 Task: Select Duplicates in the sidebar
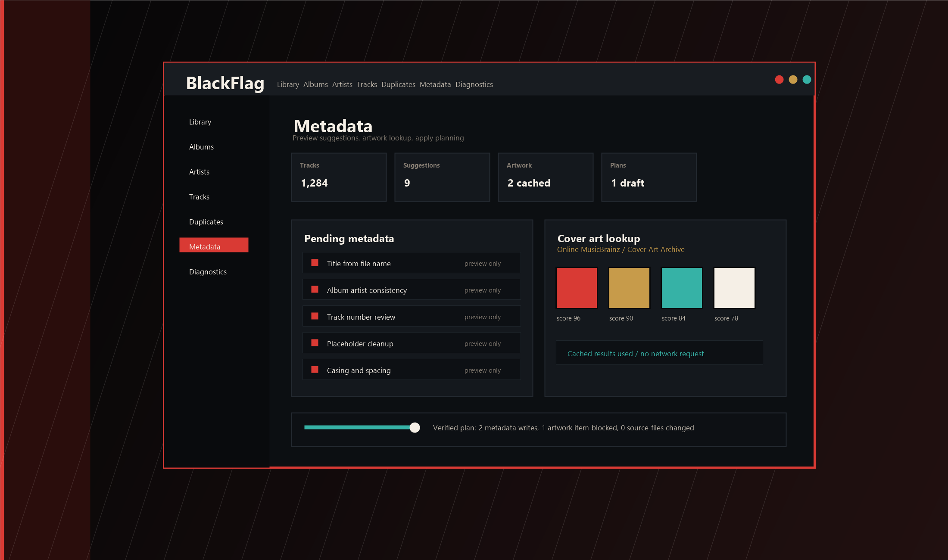point(206,222)
